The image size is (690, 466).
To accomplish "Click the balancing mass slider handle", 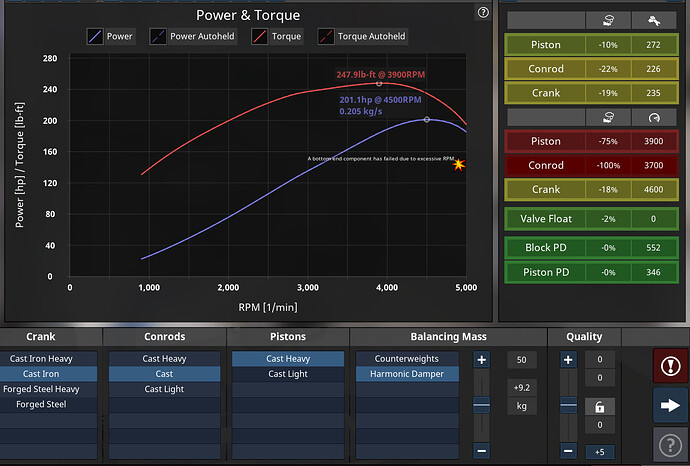I will pyautogui.click(x=481, y=406).
